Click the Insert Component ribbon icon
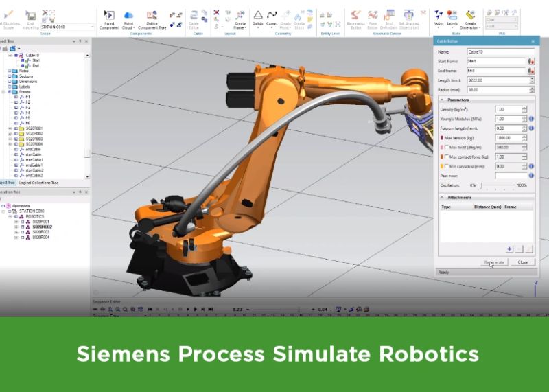 (109, 15)
